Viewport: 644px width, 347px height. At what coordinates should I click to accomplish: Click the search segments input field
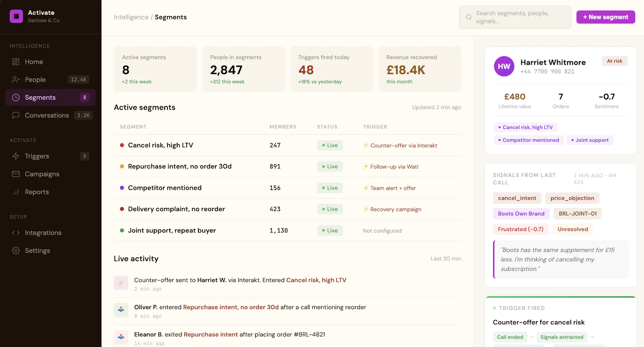coord(515,17)
